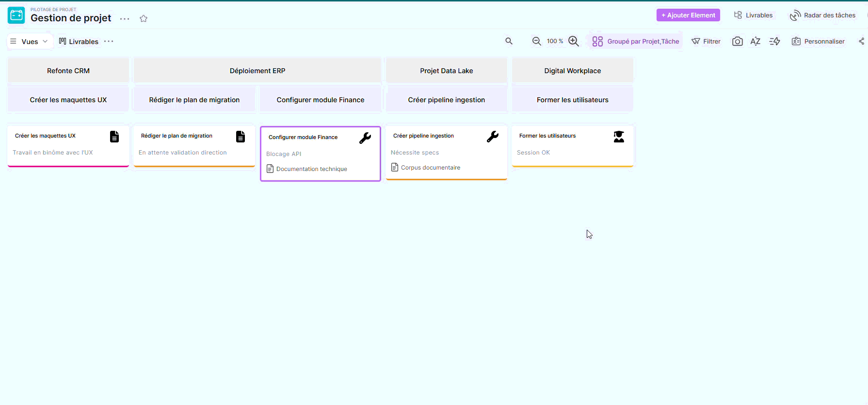Screen dimensions: 868x405
Task: Click the graduate icon on Former les utilisateurs card
Action: click(x=619, y=137)
